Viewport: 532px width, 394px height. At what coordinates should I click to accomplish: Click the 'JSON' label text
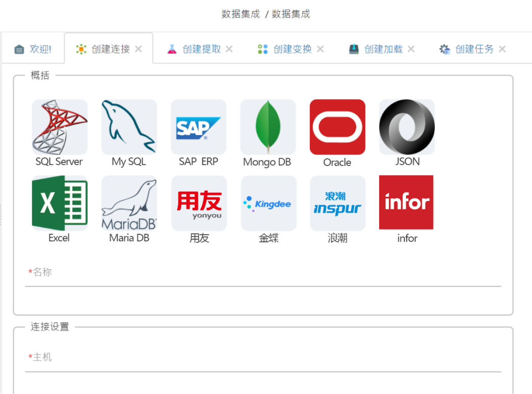[408, 162]
